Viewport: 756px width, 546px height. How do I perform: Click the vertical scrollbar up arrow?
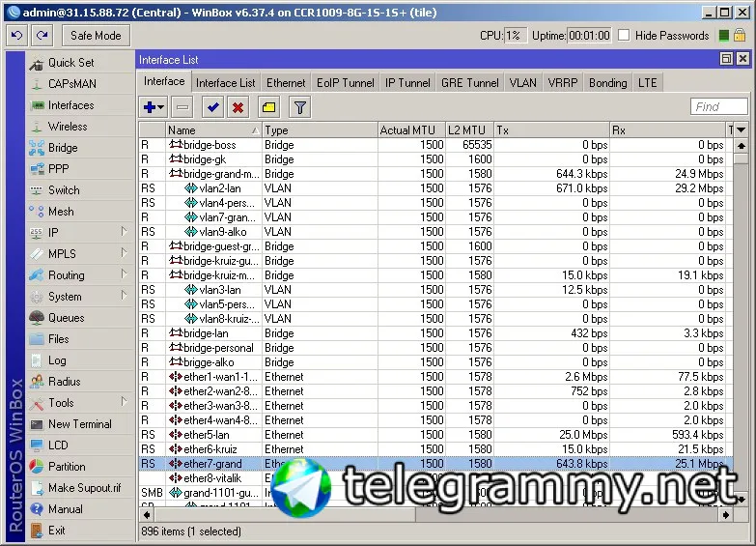(x=742, y=145)
